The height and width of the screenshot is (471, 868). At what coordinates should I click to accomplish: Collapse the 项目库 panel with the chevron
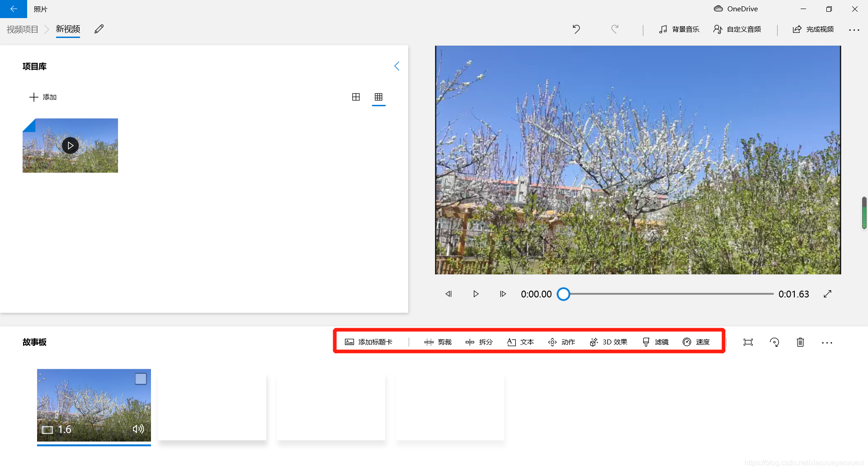396,66
